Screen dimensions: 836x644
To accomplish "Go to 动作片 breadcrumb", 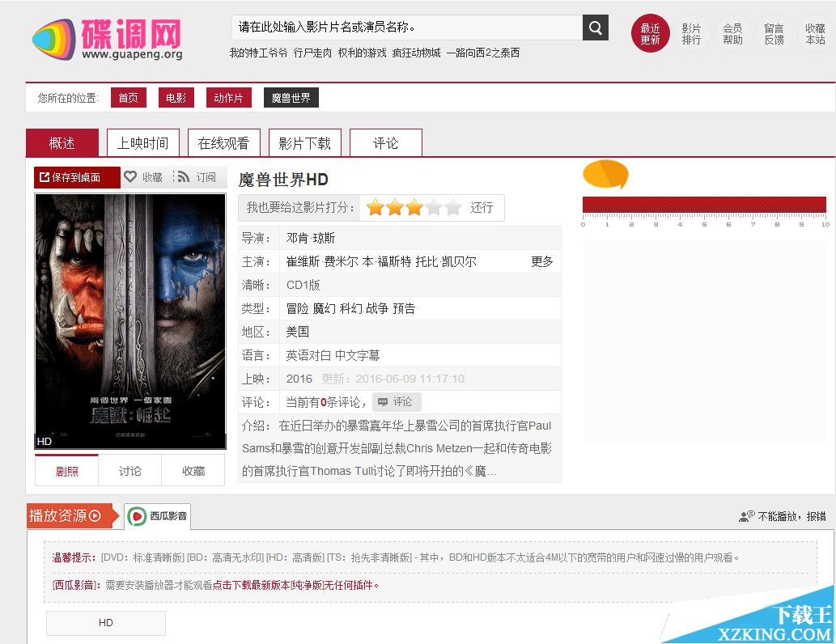I will click(x=229, y=98).
